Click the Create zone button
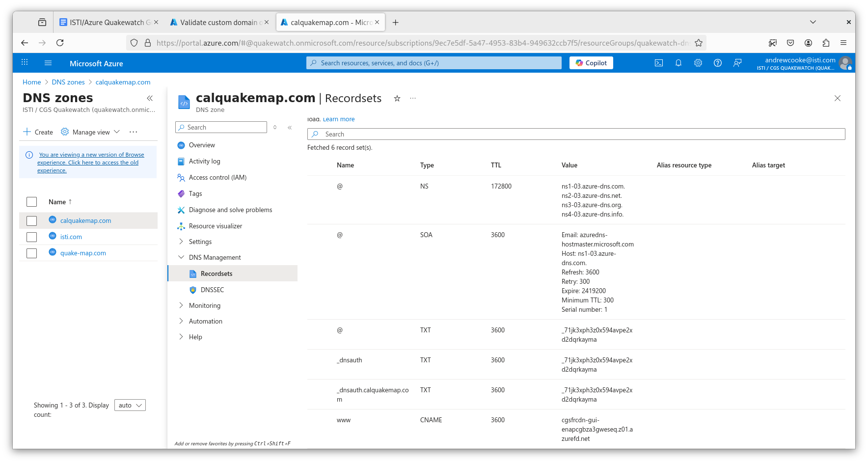The width and height of the screenshot is (868, 463). (x=38, y=132)
